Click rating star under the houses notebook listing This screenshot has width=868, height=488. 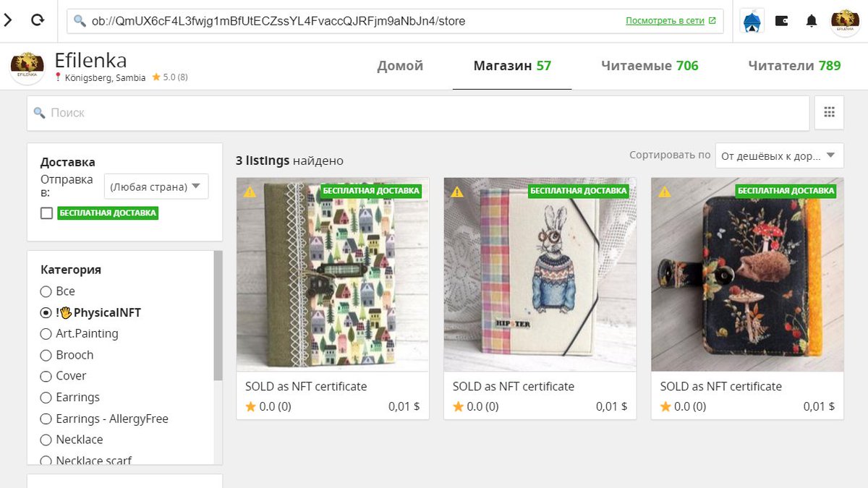pos(250,406)
